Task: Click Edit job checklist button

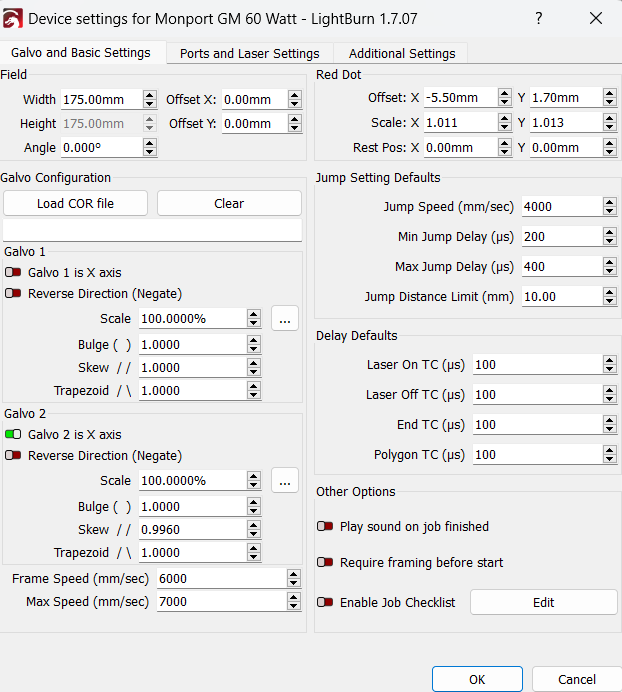Action: pos(543,602)
